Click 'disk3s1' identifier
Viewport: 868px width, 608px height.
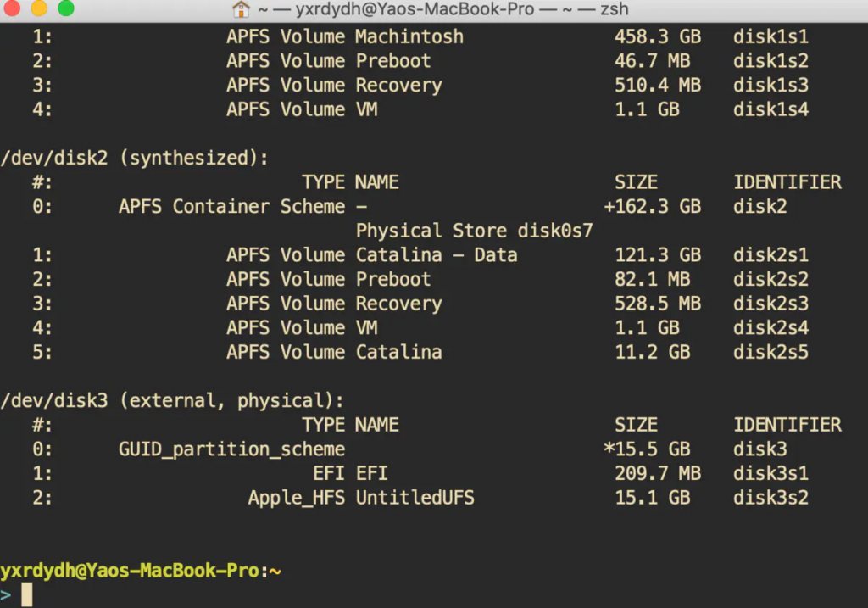tap(771, 474)
